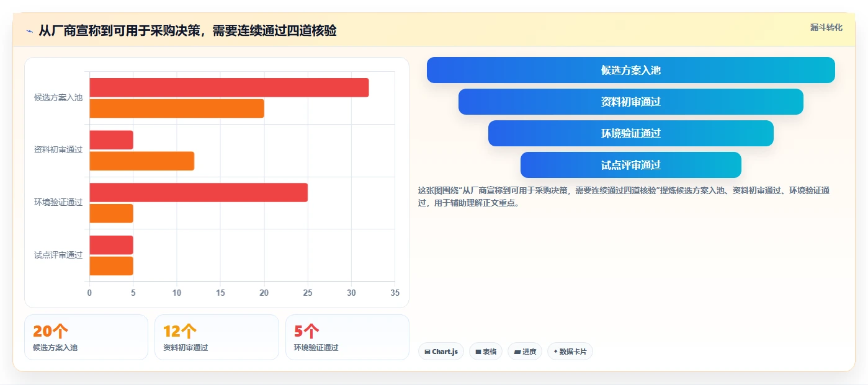
Task: Select the 候选方案入池 funnel stage
Action: [x=630, y=70]
